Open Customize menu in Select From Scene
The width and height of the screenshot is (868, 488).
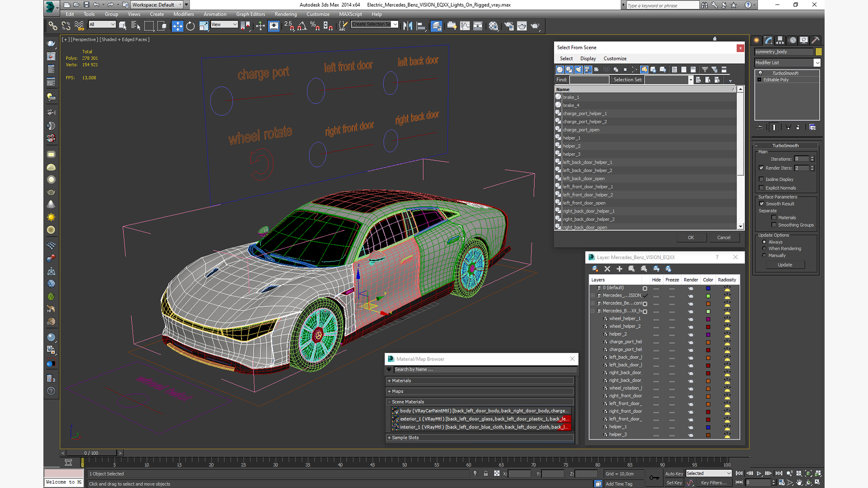click(x=615, y=58)
